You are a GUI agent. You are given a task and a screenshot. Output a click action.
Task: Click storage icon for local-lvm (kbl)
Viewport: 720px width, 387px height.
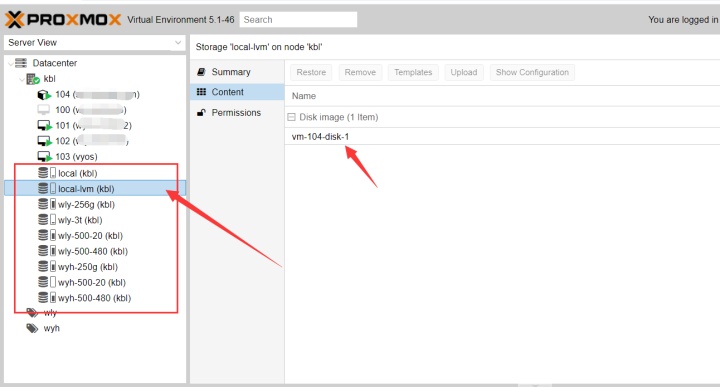click(x=47, y=188)
